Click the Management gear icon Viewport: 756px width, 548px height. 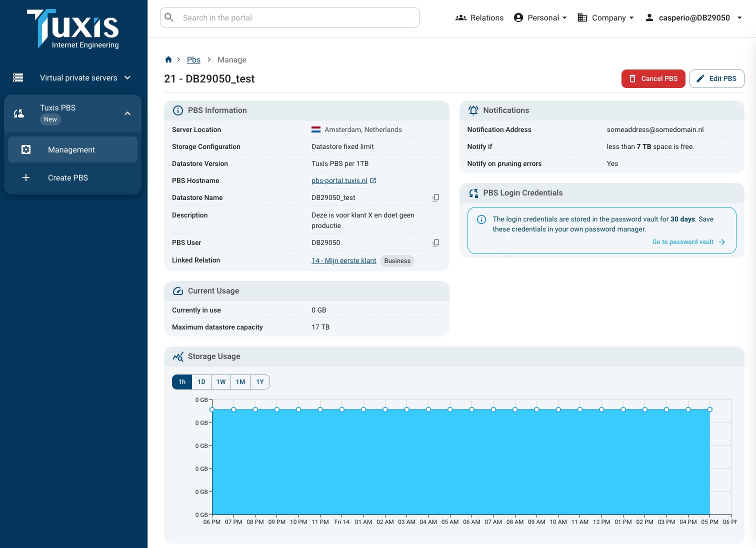point(26,149)
